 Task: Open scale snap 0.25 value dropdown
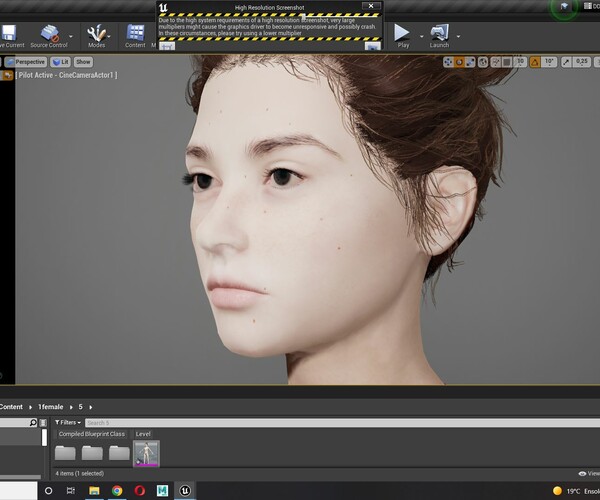(x=582, y=62)
